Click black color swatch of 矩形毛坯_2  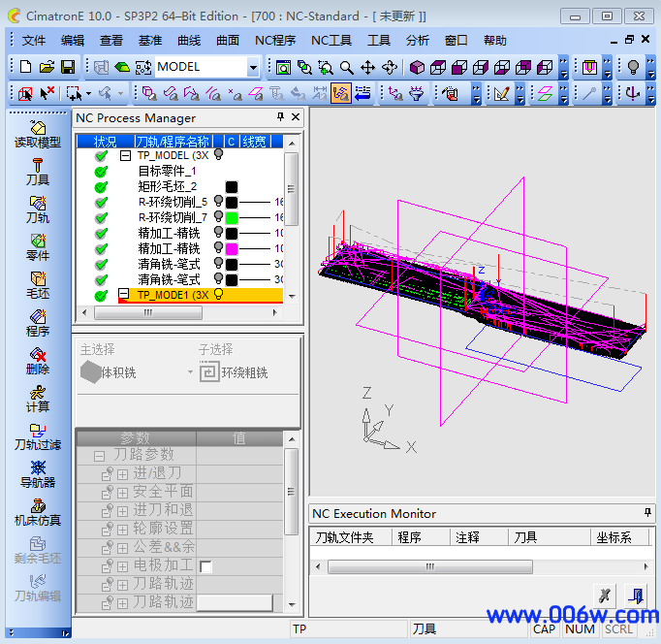(x=232, y=187)
